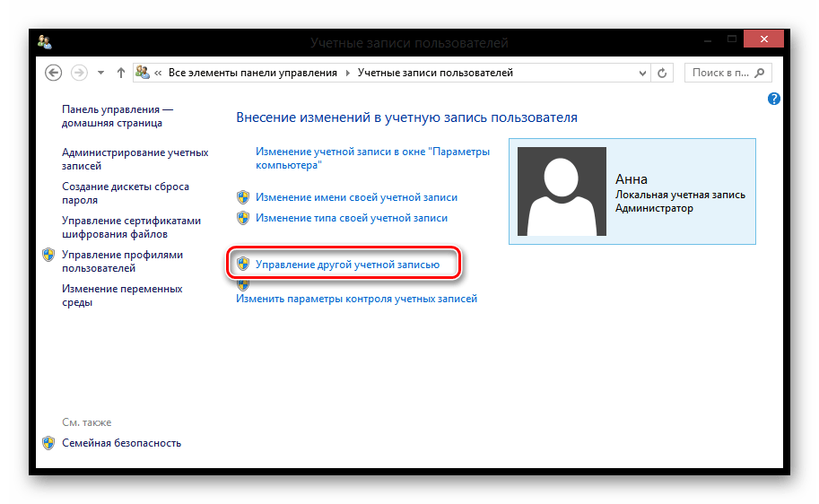
Task: Click shield icon next to 'Управление профилями пользователей'
Action: (48, 255)
